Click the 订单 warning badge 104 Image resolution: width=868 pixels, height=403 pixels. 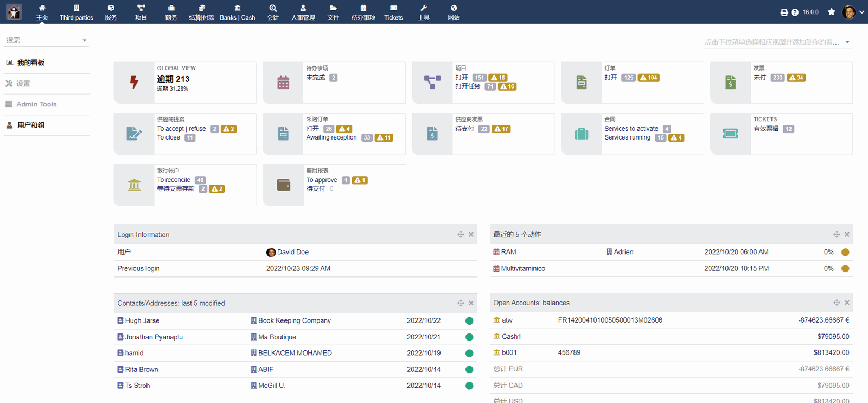pos(649,78)
